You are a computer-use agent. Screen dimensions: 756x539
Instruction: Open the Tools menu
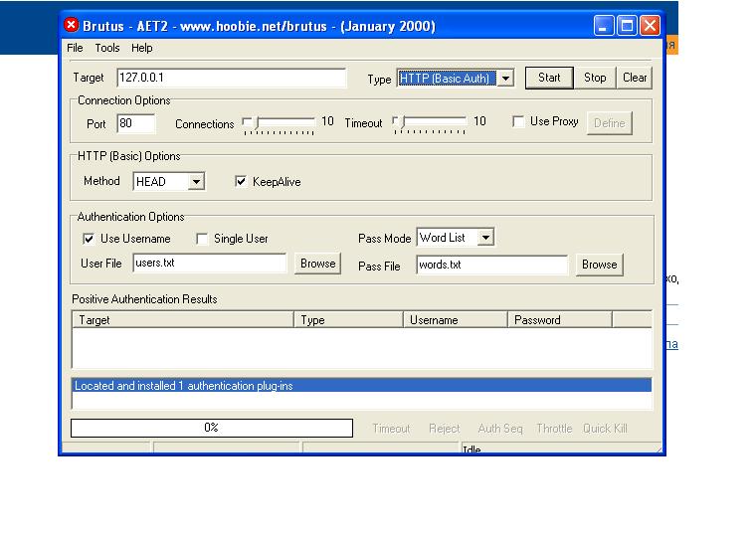[107, 48]
